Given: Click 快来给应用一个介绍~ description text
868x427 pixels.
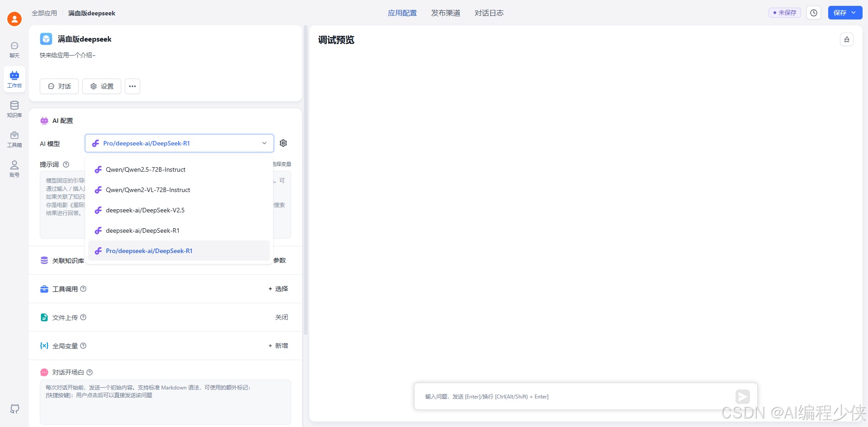Looking at the screenshot, I should [68, 55].
